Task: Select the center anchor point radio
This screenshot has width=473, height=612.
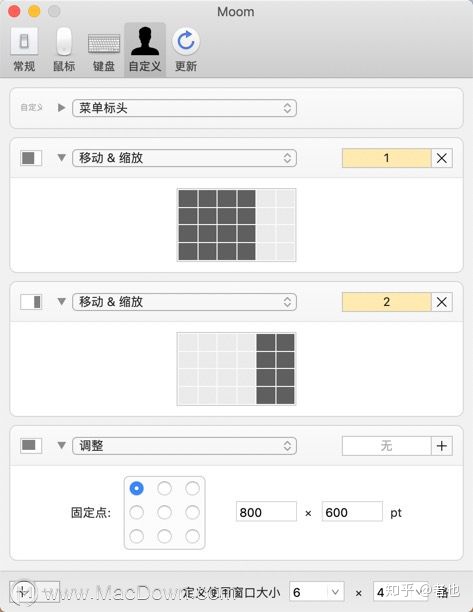Action: (x=164, y=512)
